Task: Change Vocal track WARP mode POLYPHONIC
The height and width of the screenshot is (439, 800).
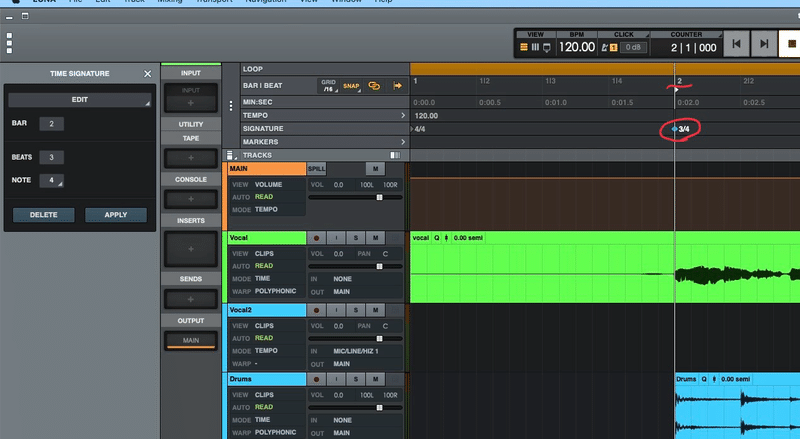Action: click(x=276, y=291)
